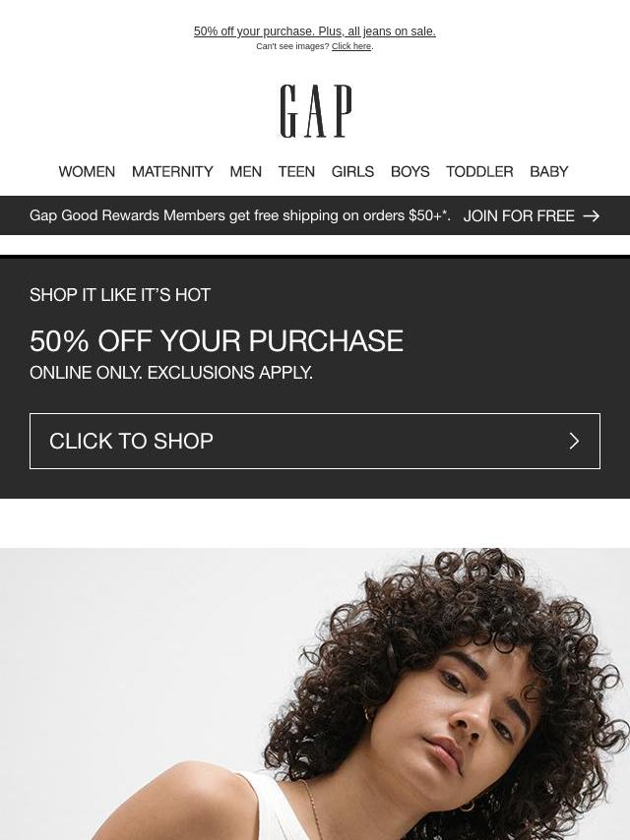Click the ONLINE ONLY. EXCLUSIONS APPLY. text
This screenshot has width=630, height=840.
[x=171, y=373]
